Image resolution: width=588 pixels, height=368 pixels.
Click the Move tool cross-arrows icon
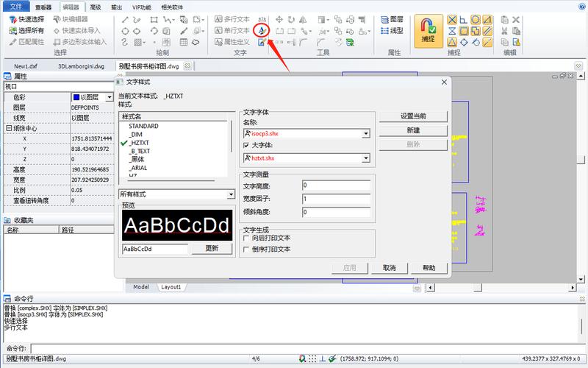point(279,20)
